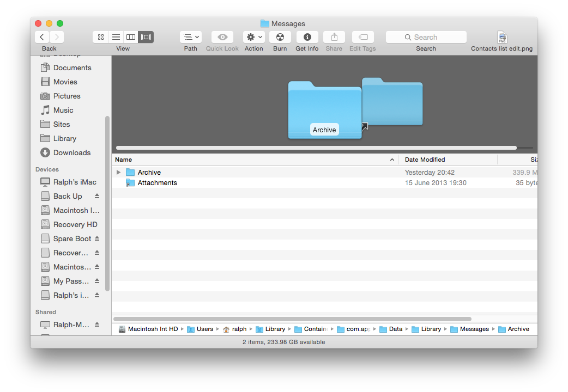Select the Spare Boot drive
The image size is (568, 392).
[72, 238]
